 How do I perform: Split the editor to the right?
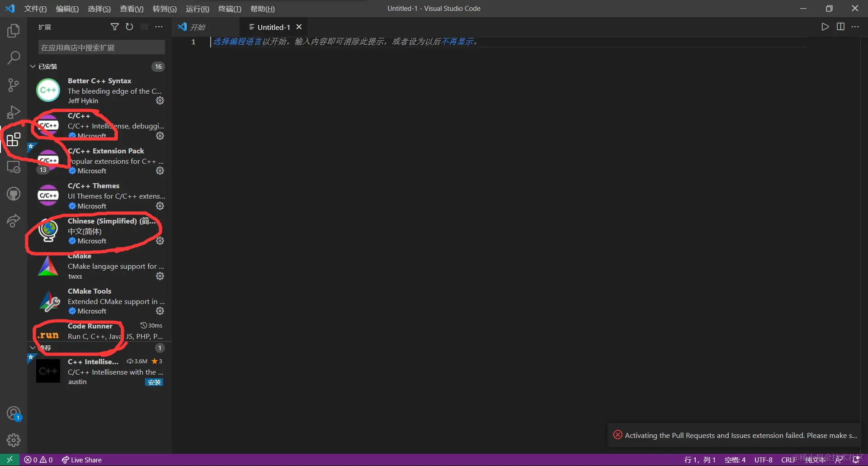tap(840, 27)
